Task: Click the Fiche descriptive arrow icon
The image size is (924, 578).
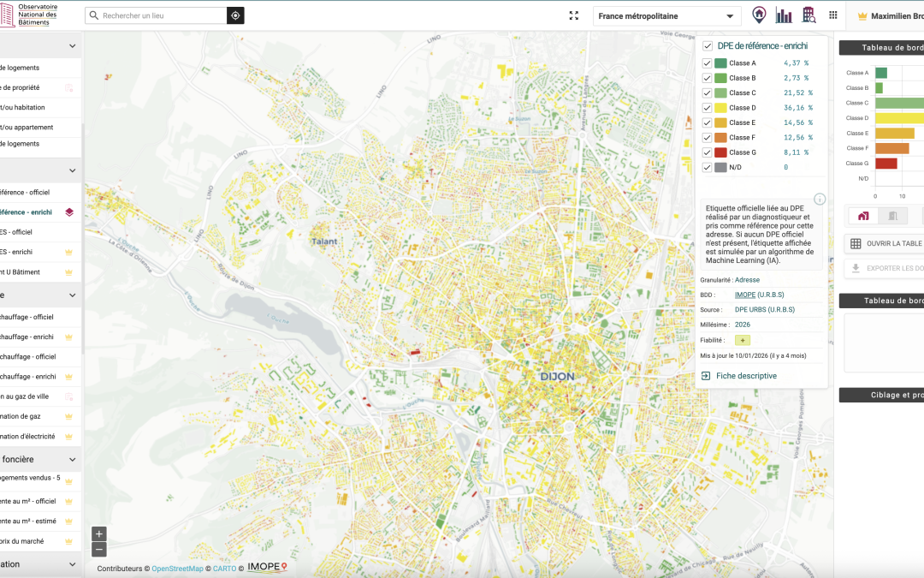Action: click(706, 376)
